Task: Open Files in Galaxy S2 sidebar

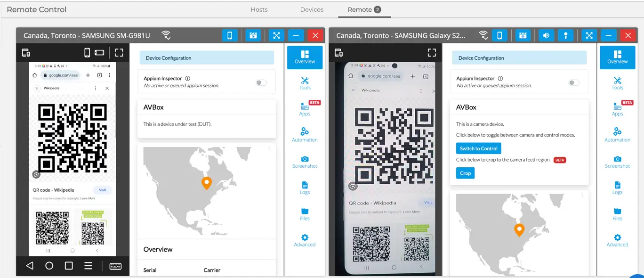Action: (618, 214)
